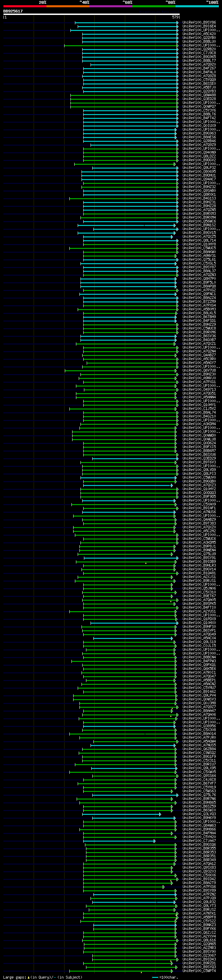The width and height of the screenshot is (222, 980).
Task: Click hit label UniRef100_Q8L714
Action: pyautogui.click(x=199, y=241)
